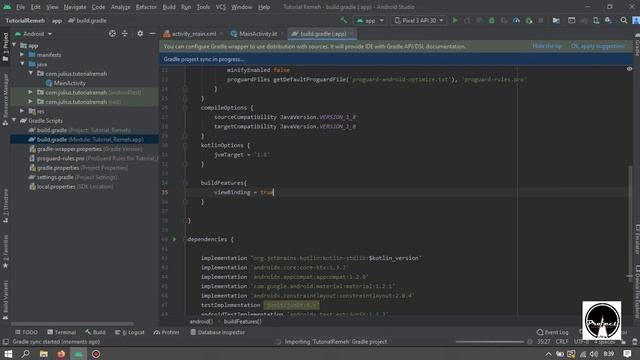This screenshot has height=360, width=640.
Task: Open the AVD Manager icon
Action: (x=596, y=20)
